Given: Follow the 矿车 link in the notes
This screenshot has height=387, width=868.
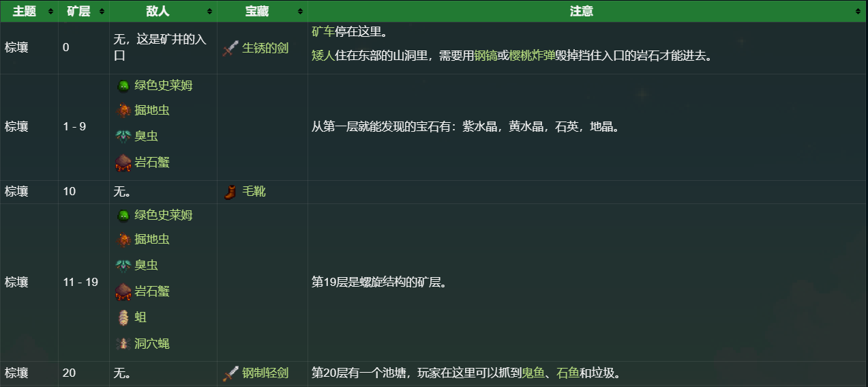Looking at the screenshot, I should click(x=323, y=31).
